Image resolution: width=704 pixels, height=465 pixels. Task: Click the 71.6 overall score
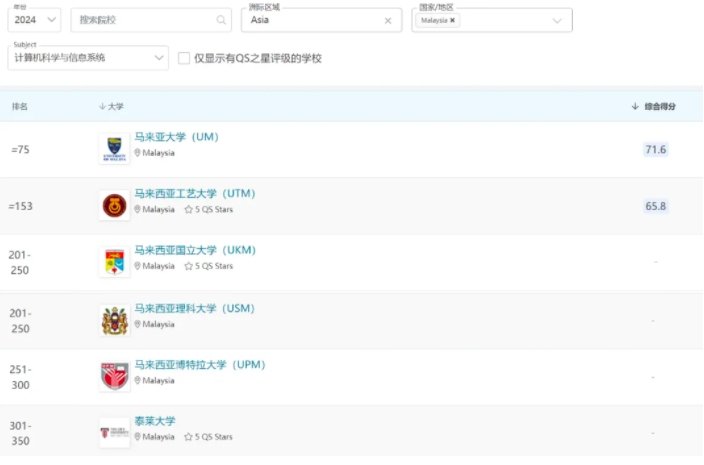point(656,149)
